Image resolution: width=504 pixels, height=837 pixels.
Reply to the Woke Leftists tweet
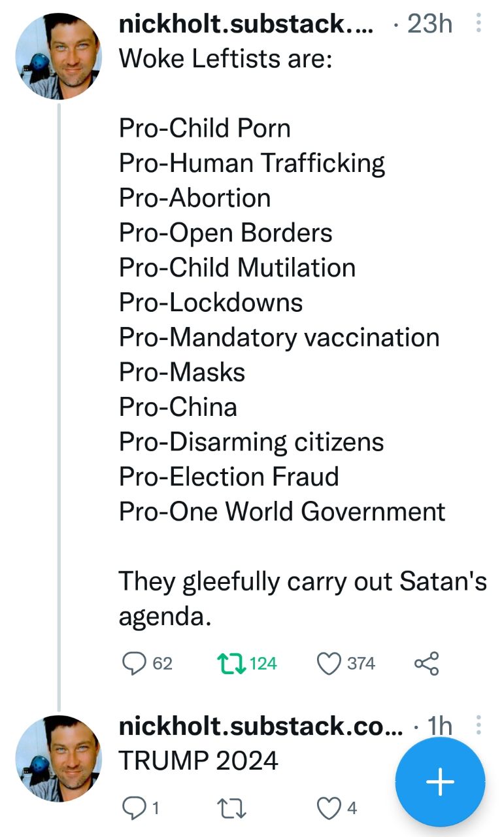(134, 664)
